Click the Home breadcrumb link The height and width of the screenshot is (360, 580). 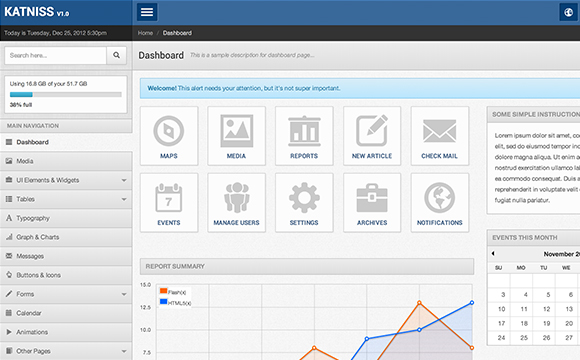[x=145, y=33]
